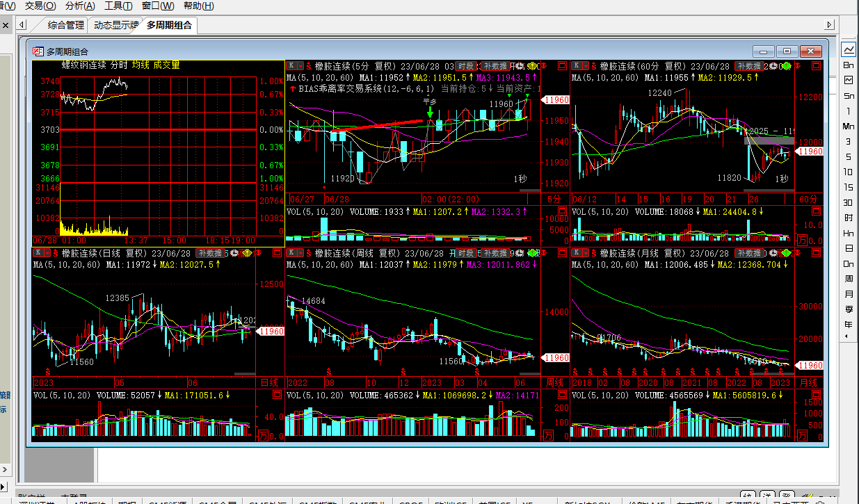
Task: Maximize the 月线 VOL pane with red square
Action: click(x=817, y=395)
